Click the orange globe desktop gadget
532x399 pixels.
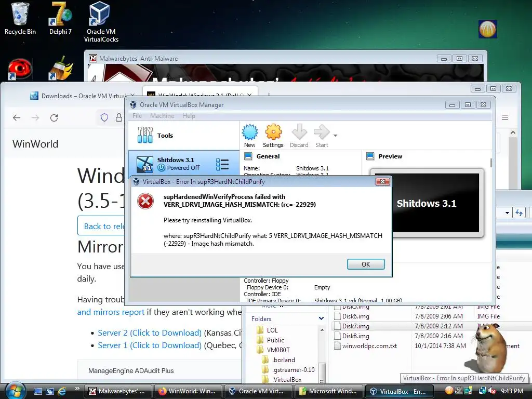click(487, 29)
